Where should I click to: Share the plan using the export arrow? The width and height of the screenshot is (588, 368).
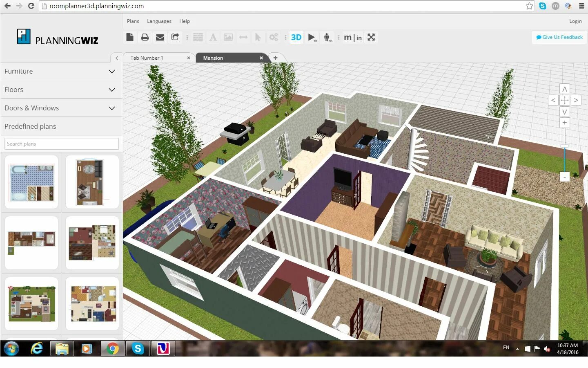click(175, 37)
